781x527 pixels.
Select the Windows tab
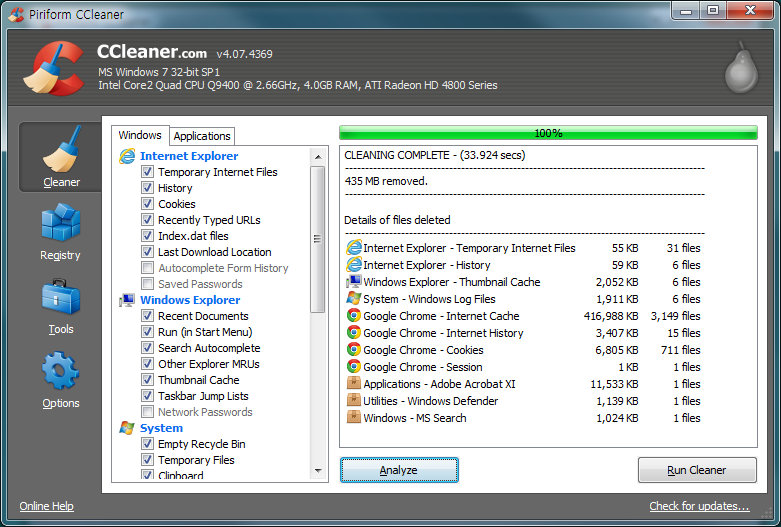pos(140,136)
